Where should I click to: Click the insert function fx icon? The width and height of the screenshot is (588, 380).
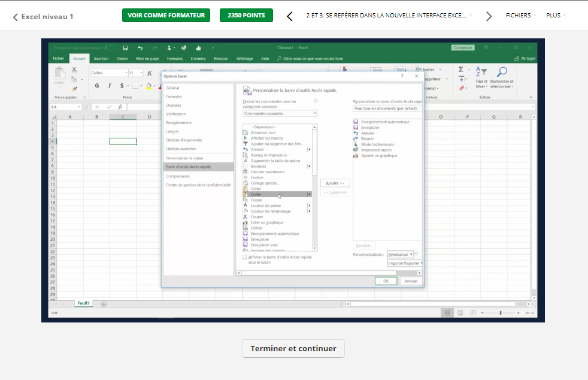pos(120,107)
